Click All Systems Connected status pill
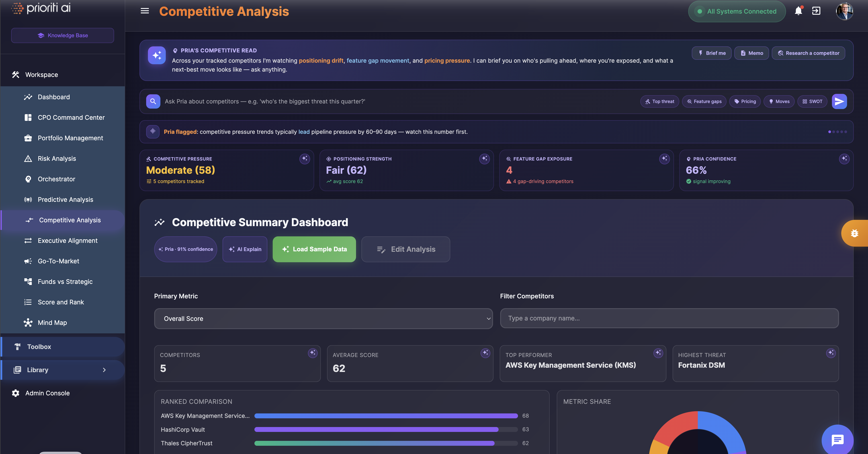The width and height of the screenshot is (868, 454). click(x=737, y=11)
